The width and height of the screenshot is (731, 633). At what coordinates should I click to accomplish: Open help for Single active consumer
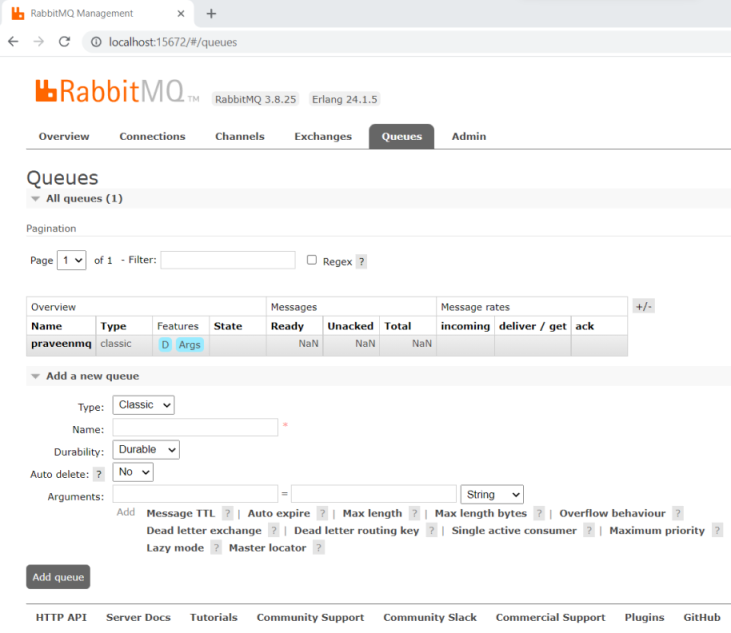pyautogui.click(x=589, y=530)
